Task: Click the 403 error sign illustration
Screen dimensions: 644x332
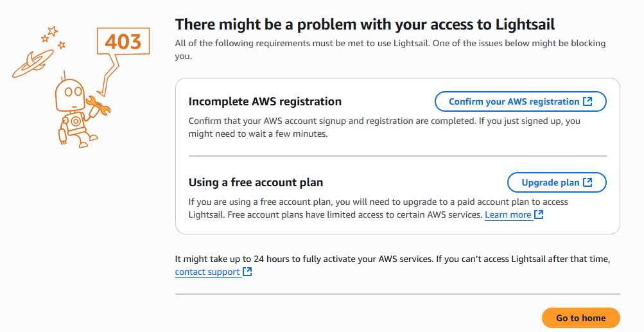Action: pyautogui.click(x=123, y=42)
